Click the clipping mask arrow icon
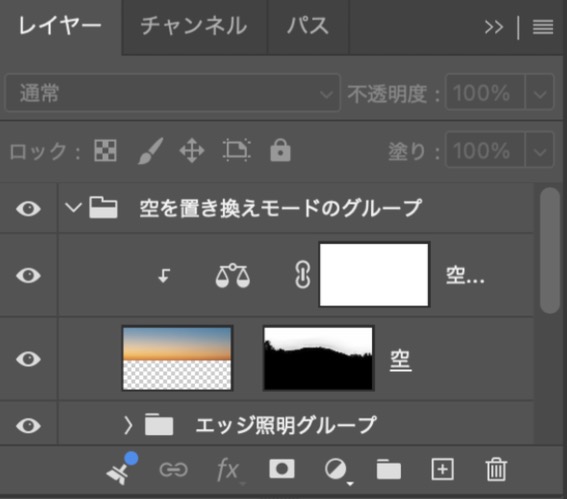 pyautogui.click(x=164, y=275)
